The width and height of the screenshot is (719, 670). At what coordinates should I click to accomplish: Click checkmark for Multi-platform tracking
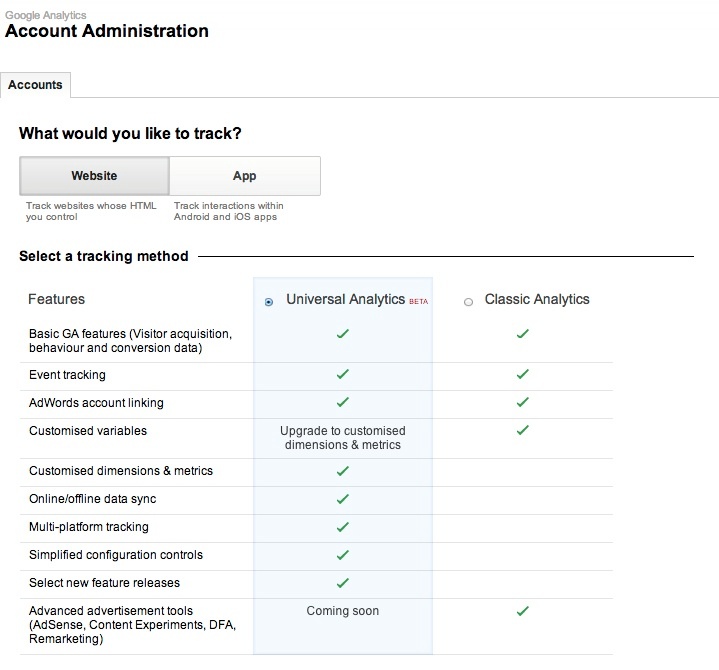[x=343, y=527]
